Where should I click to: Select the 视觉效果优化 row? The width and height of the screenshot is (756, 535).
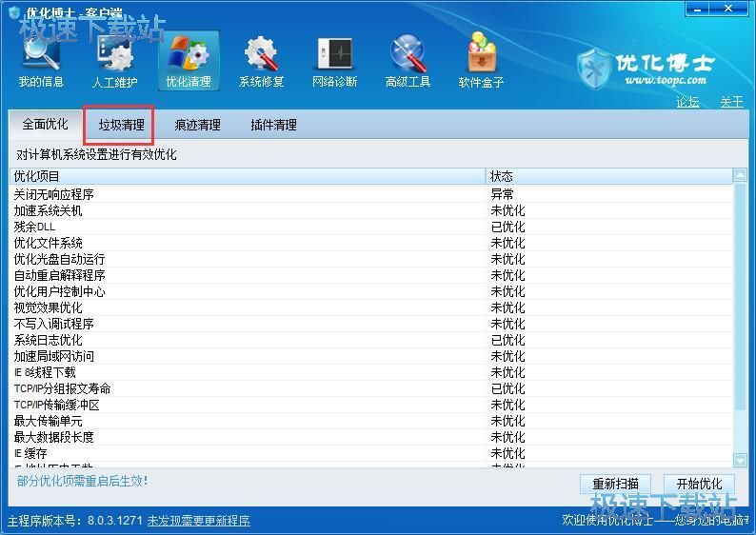click(370, 307)
